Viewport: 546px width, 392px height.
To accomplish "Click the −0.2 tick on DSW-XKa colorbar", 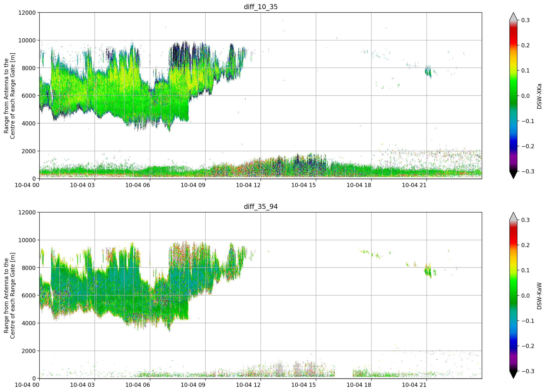I will pyautogui.click(x=528, y=146).
